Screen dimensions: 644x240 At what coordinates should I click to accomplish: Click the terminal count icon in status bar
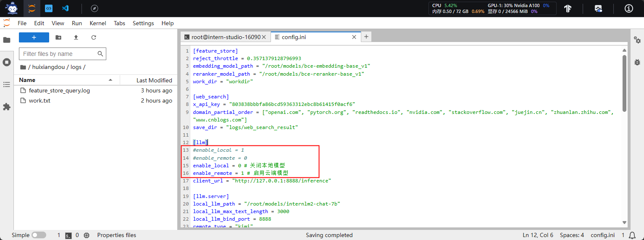click(x=68, y=235)
